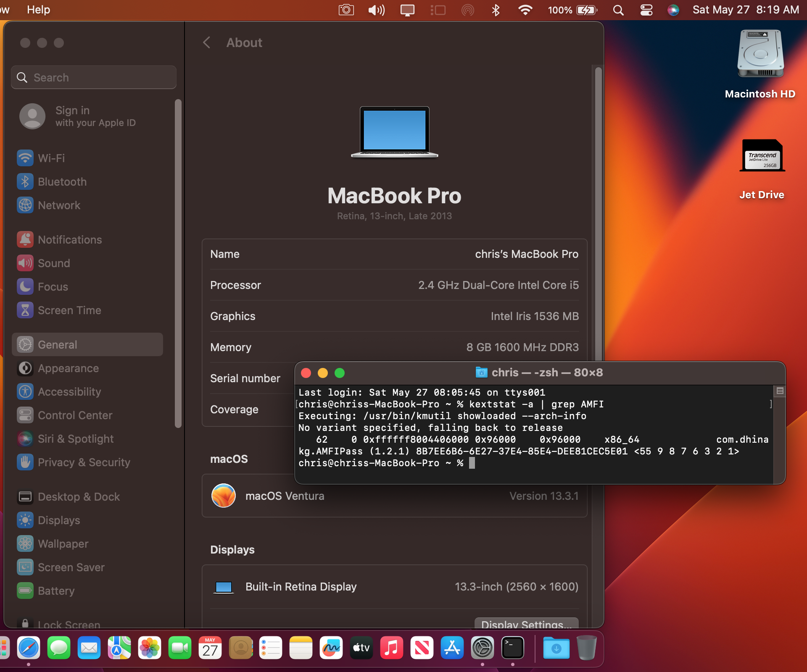Click the macOS Ventura version row

click(x=394, y=496)
